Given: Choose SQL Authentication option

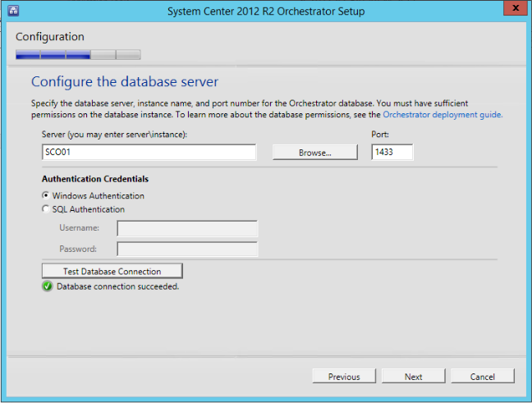Looking at the screenshot, I should 46,209.
